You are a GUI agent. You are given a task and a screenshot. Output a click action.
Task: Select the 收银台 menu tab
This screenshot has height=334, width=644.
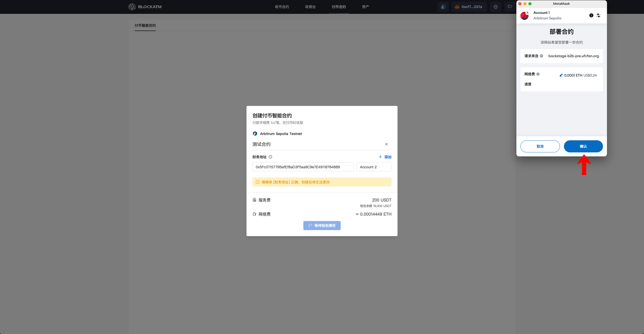click(310, 7)
